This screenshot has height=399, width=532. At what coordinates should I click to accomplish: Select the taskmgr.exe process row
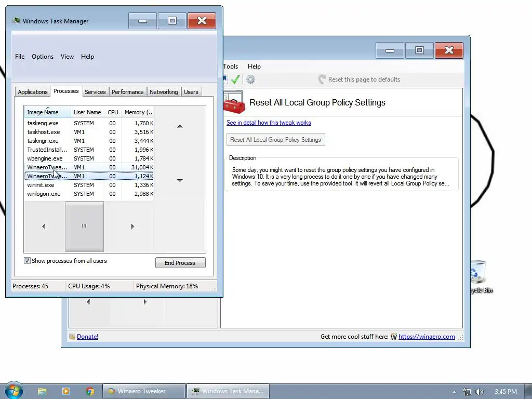pos(89,141)
